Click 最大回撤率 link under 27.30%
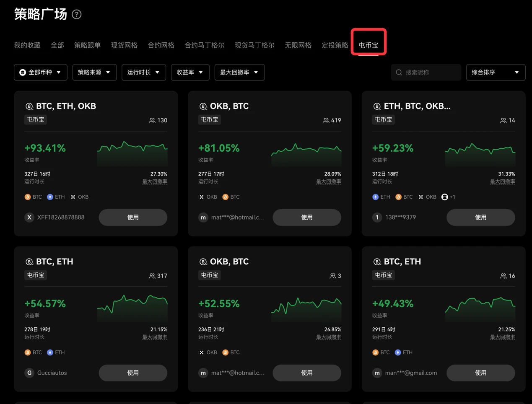The height and width of the screenshot is (404, 532). 155,182
